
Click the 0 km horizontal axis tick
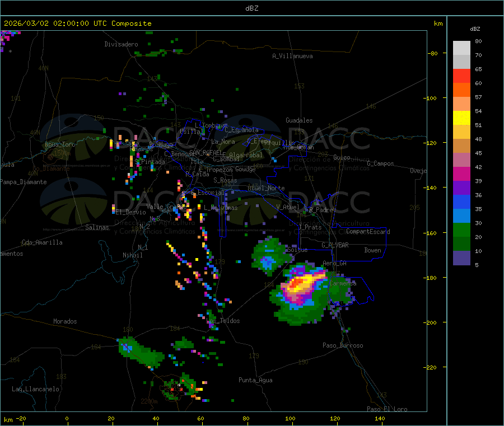[x=67, y=418]
